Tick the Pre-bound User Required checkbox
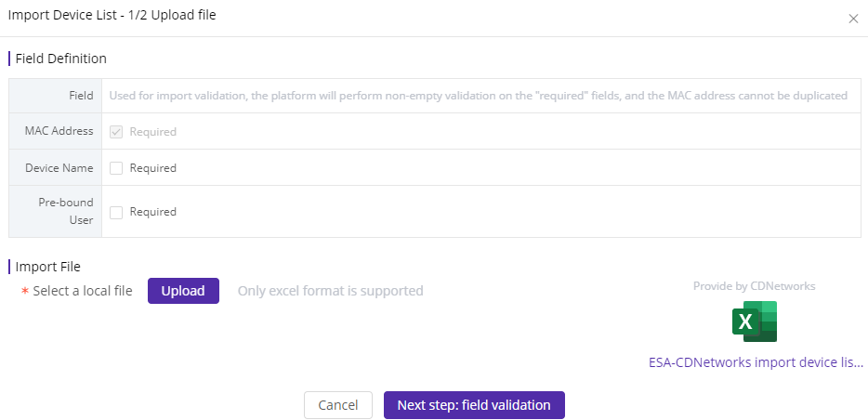Screen dimensions: 868x420 (x=115, y=212)
